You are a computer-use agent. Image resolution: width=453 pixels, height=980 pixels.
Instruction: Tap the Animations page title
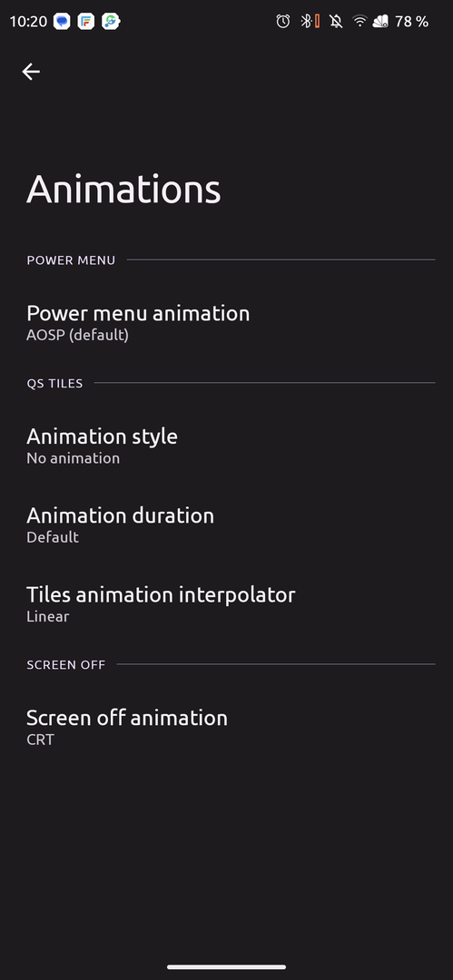click(x=123, y=189)
